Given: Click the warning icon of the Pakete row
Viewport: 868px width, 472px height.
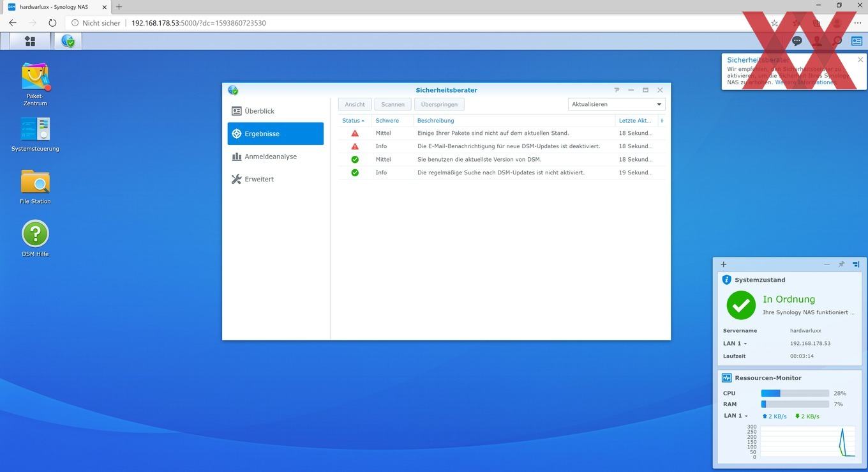Looking at the screenshot, I should click(x=355, y=133).
